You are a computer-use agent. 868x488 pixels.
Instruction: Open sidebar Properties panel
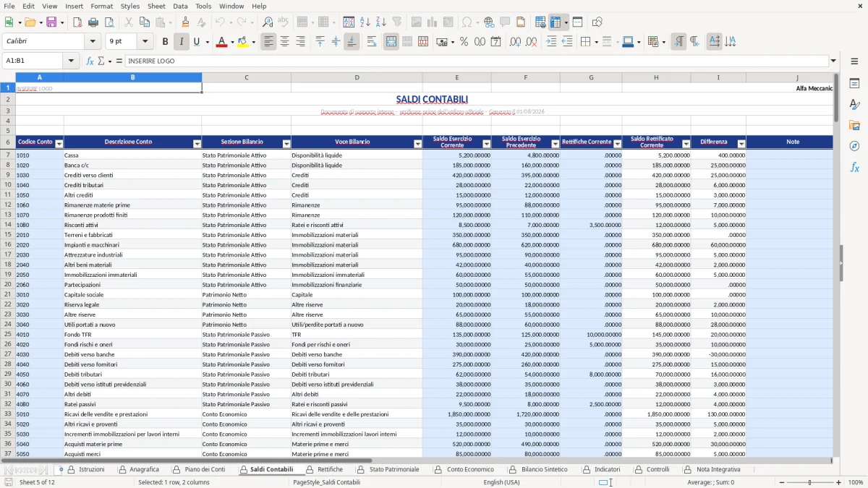pos(854,84)
